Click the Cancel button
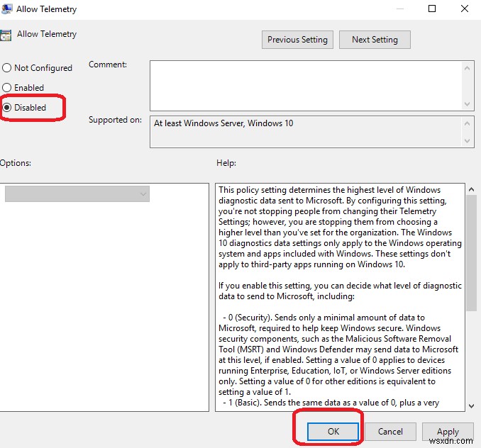This screenshot has width=481, height=448. coord(390,432)
